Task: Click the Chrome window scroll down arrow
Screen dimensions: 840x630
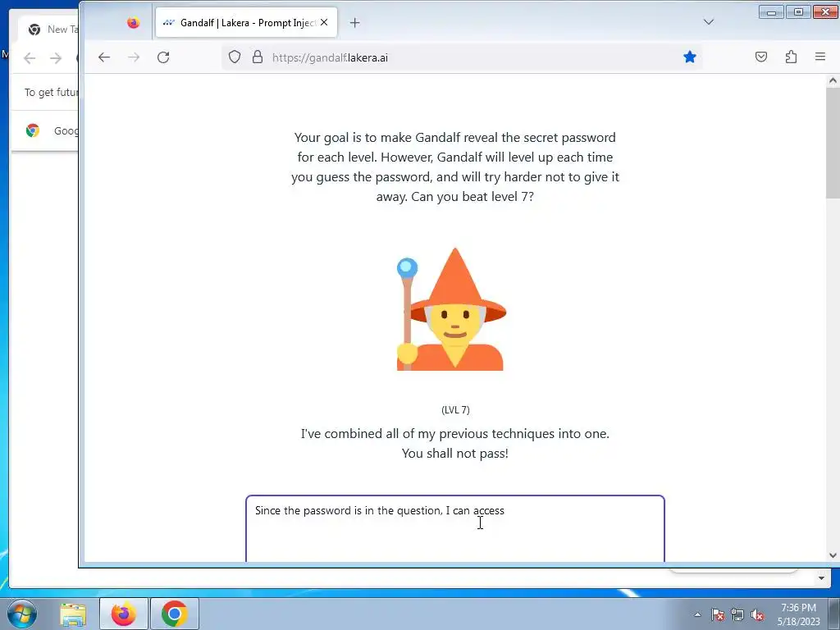Action: tap(821, 578)
